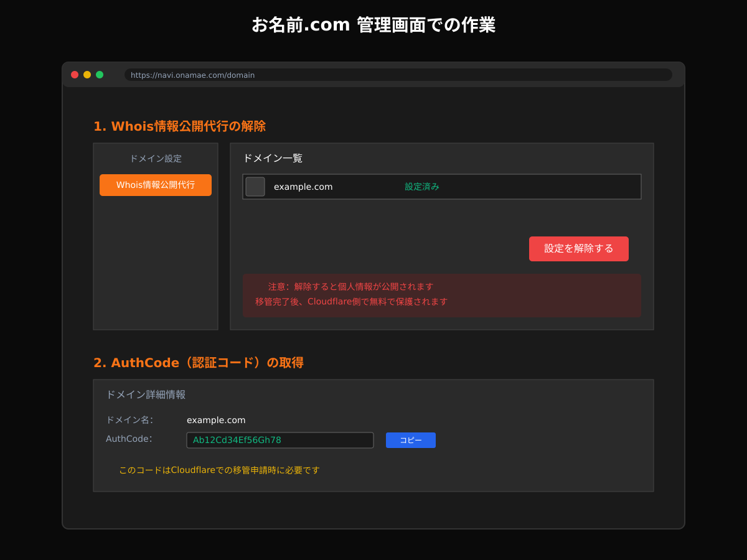
Task: Select example.com in the domain list
Action: pyautogui.click(x=303, y=187)
